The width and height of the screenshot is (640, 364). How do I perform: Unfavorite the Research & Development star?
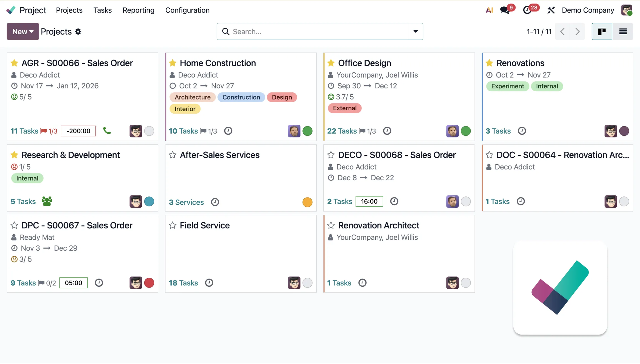coord(14,155)
